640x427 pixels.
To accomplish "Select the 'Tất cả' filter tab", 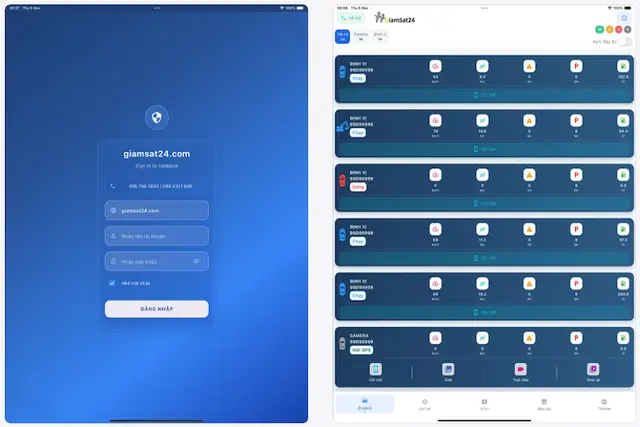I will pos(342,36).
